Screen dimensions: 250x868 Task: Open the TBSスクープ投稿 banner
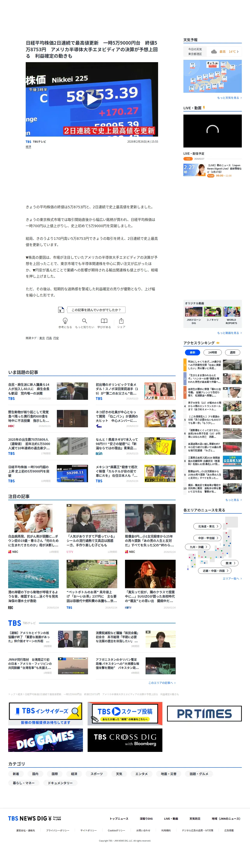(125, 713)
